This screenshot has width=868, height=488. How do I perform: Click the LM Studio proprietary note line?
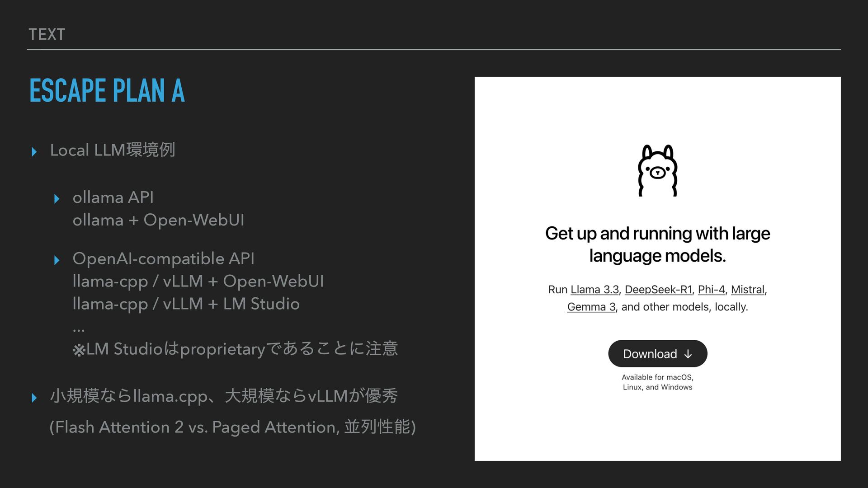(x=235, y=349)
